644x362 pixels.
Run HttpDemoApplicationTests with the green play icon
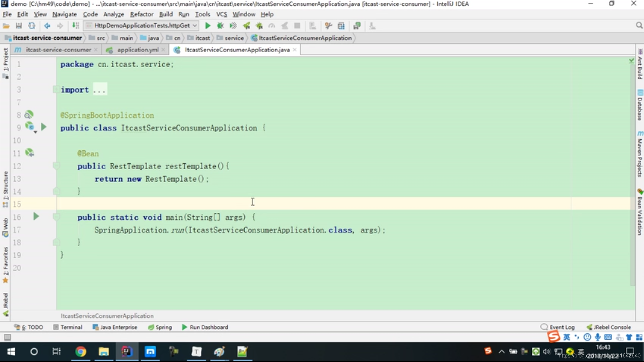coord(208,26)
